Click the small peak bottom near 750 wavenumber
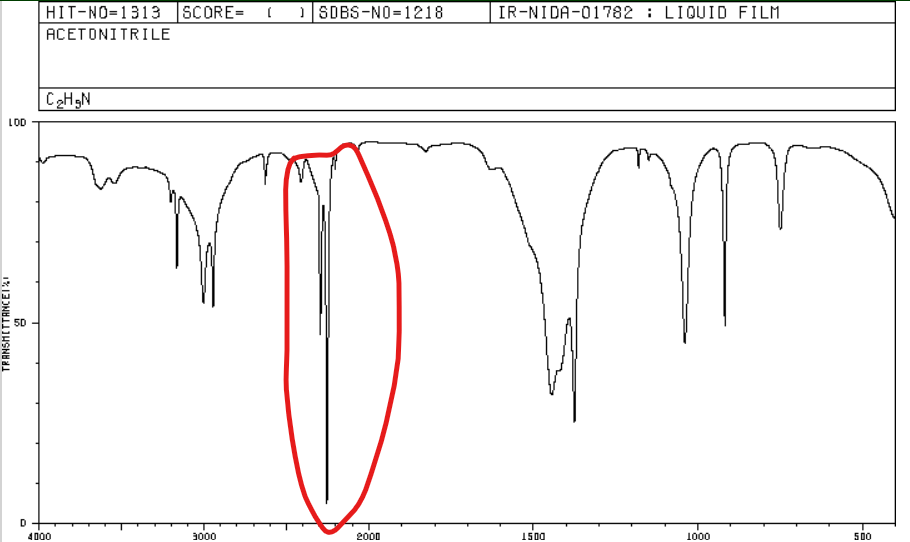910x542 pixels. (x=781, y=227)
